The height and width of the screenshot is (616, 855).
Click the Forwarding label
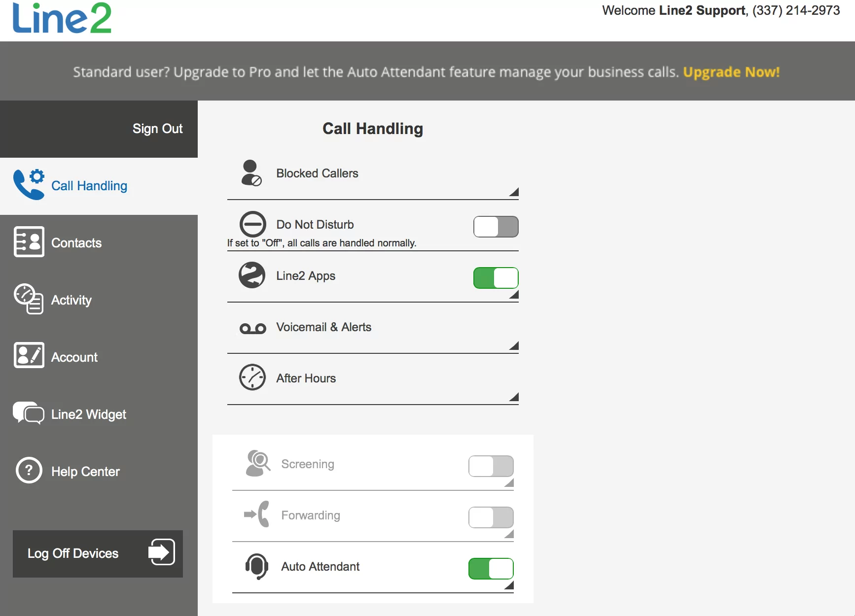pyautogui.click(x=311, y=515)
